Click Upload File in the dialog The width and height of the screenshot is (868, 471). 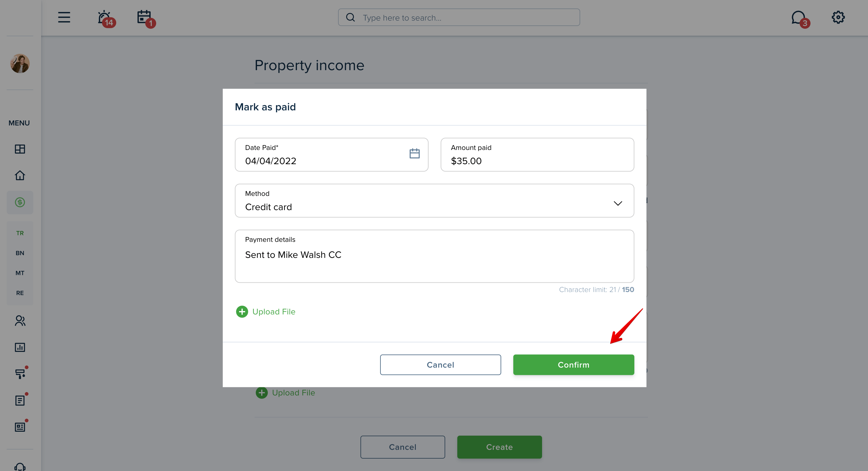coord(265,312)
